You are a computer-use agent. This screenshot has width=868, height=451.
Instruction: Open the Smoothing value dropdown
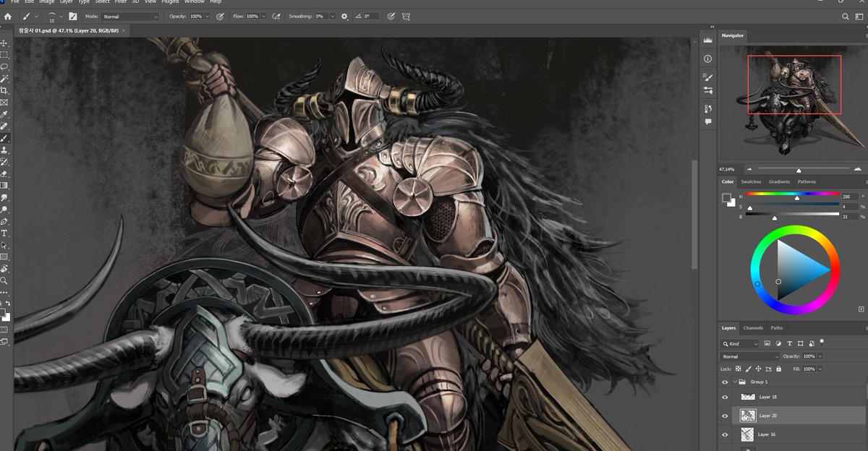pos(333,16)
